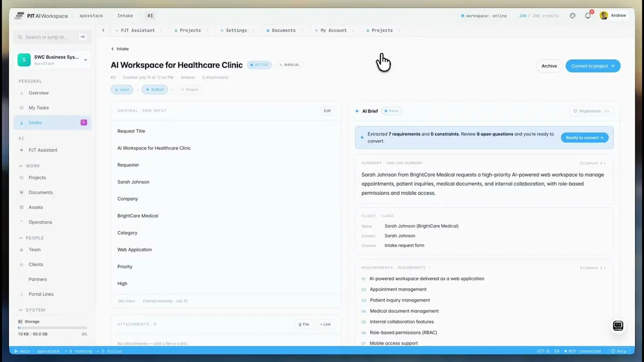Click Convert to project button
The image size is (644, 362).
[x=593, y=66]
